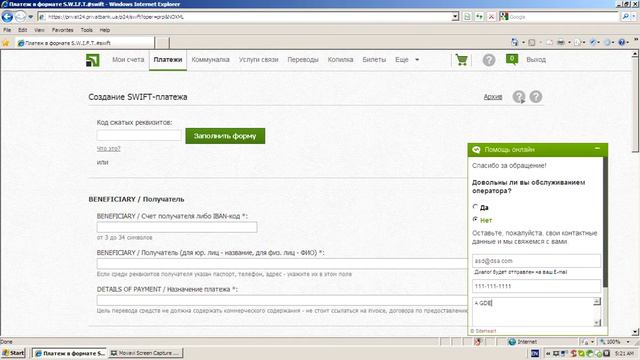Click the Архив link

(x=493, y=97)
